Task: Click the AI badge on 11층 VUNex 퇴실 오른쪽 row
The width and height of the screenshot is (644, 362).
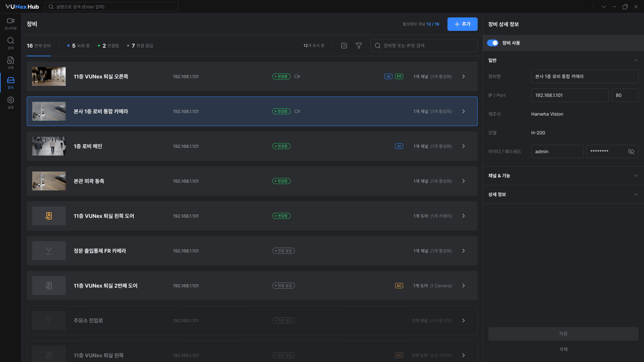Action: click(388, 76)
